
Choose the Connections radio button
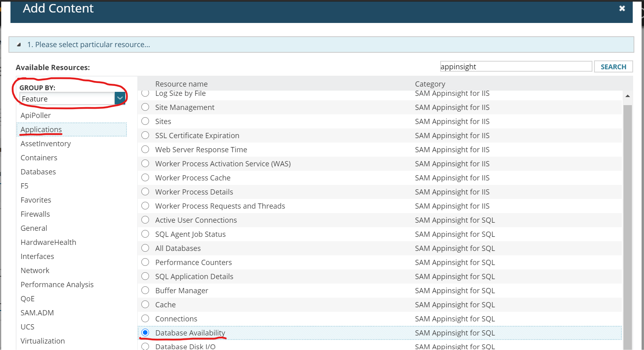click(145, 319)
